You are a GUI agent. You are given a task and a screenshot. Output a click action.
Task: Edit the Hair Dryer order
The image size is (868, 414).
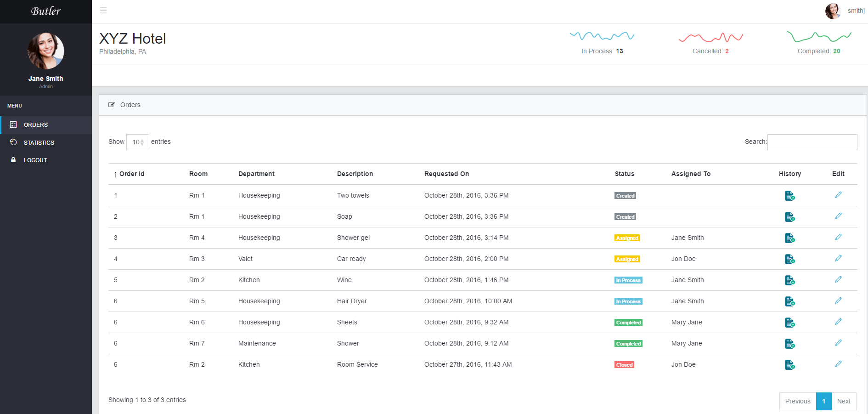click(x=838, y=301)
